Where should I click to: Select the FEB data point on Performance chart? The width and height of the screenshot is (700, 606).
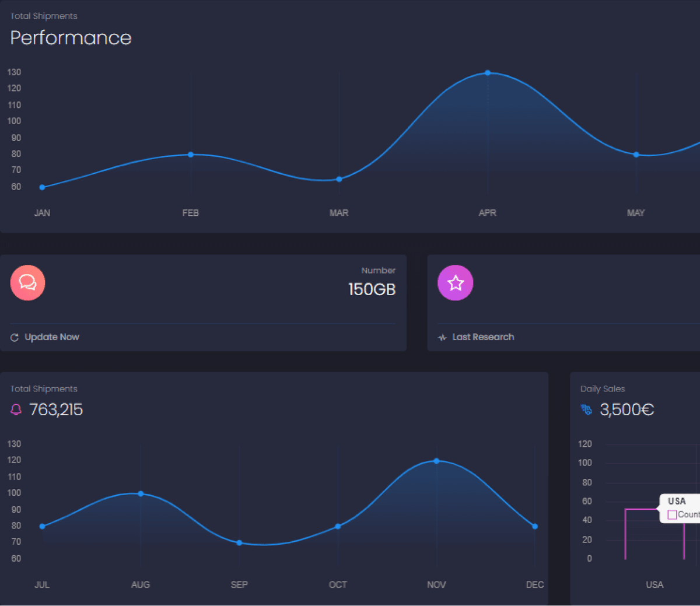point(191,155)
